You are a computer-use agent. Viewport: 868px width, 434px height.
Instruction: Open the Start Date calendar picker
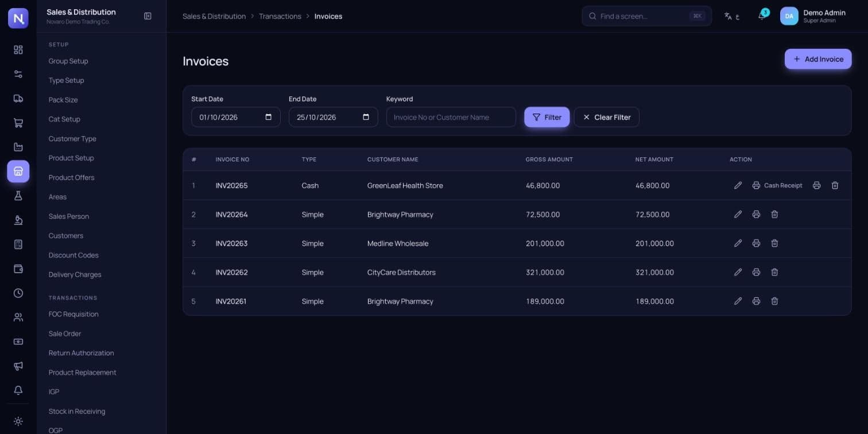tap(269, 117)
